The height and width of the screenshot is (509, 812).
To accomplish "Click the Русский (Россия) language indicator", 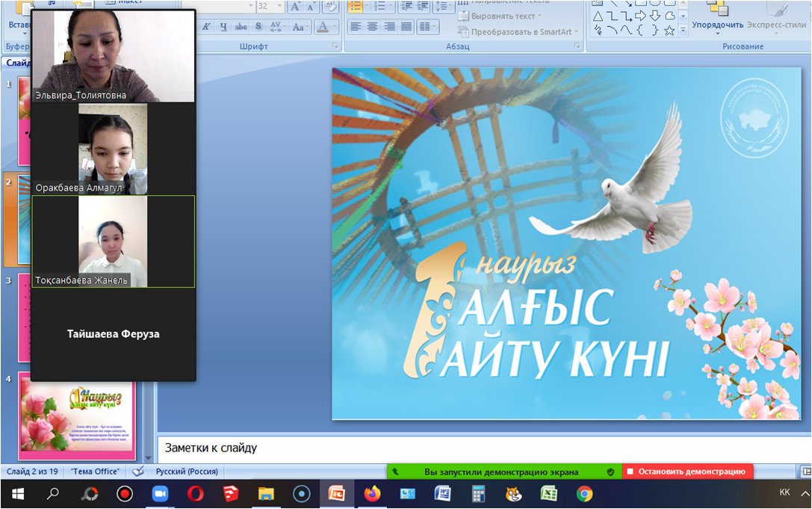I will [187, 472].
